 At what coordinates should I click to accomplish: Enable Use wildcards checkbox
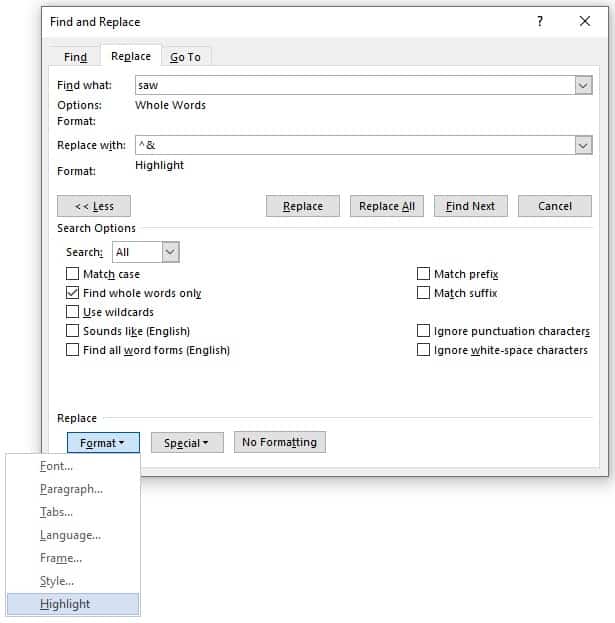[x=72, y=312]
